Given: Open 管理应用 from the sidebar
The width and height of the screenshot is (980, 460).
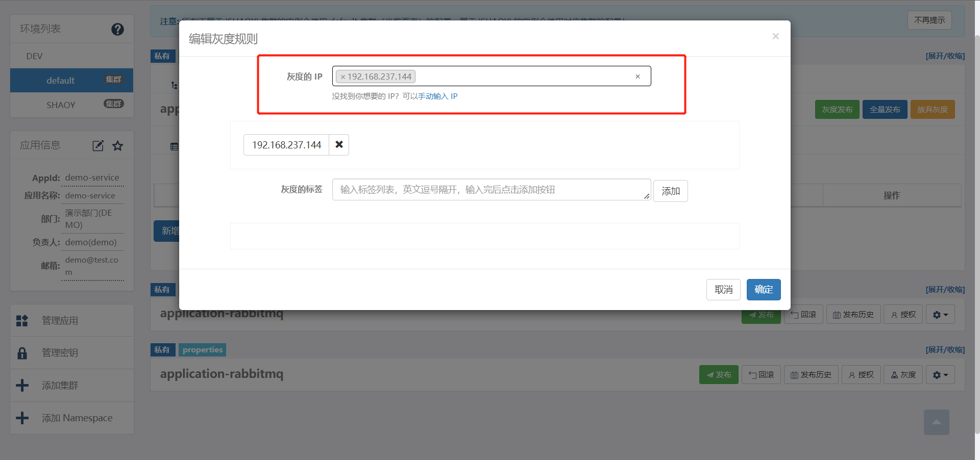Looking at the screenshot, I should (x=60, y=321).
